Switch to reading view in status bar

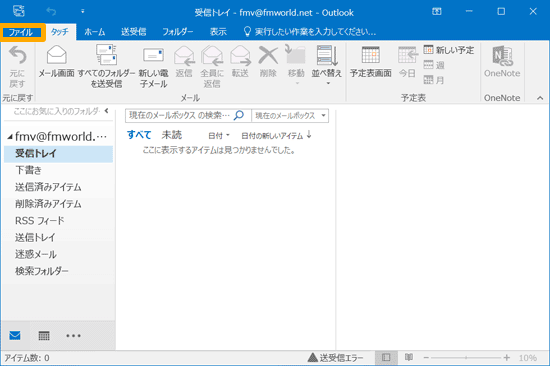(409, 358)
